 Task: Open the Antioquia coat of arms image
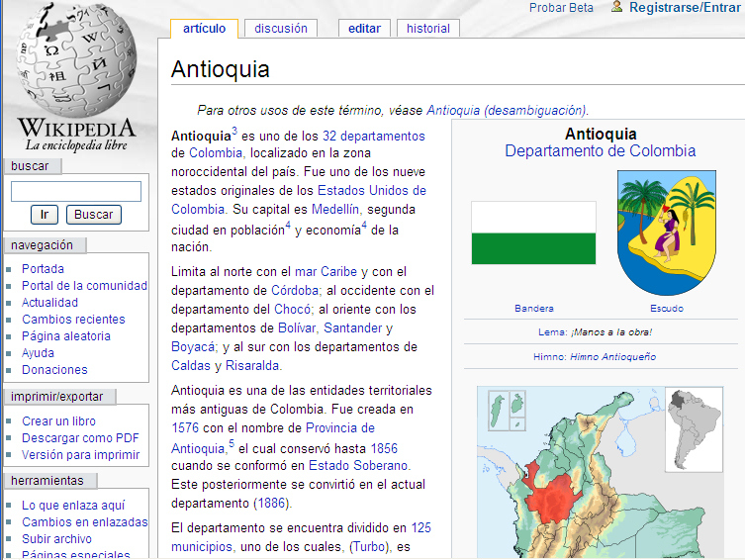coord(666,233)
